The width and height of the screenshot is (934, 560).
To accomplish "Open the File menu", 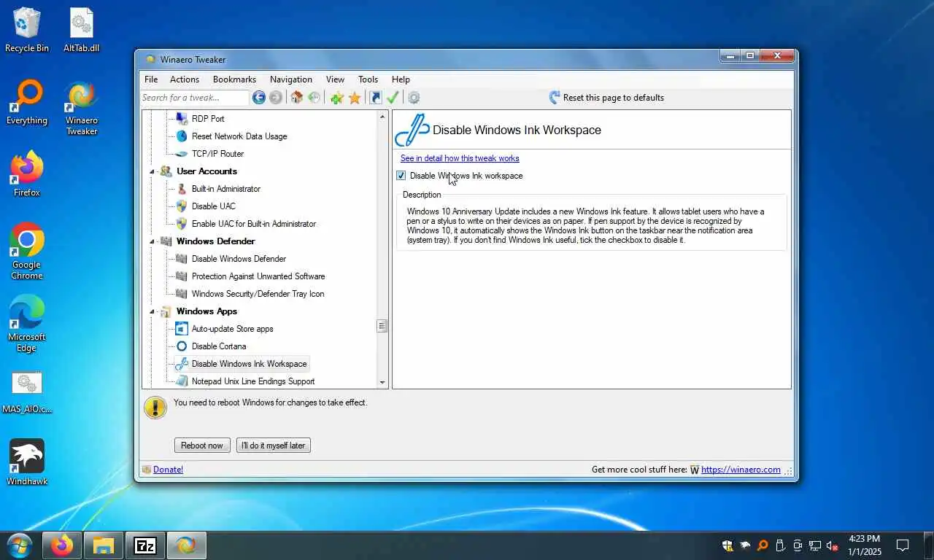I will pos(151,79).
